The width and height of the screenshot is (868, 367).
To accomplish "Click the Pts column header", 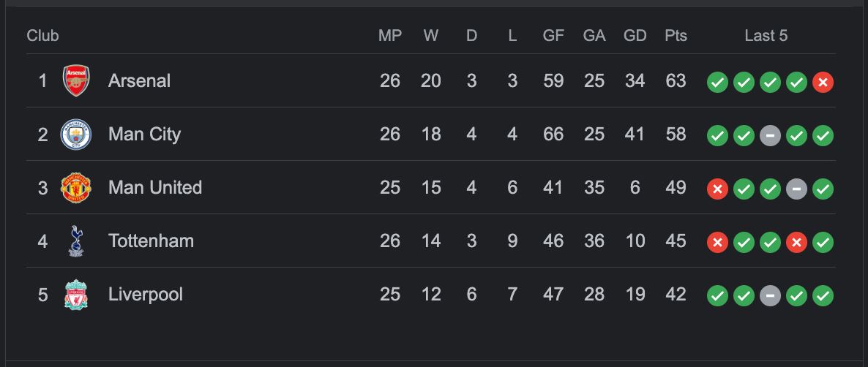I will (x=676, y=36).
